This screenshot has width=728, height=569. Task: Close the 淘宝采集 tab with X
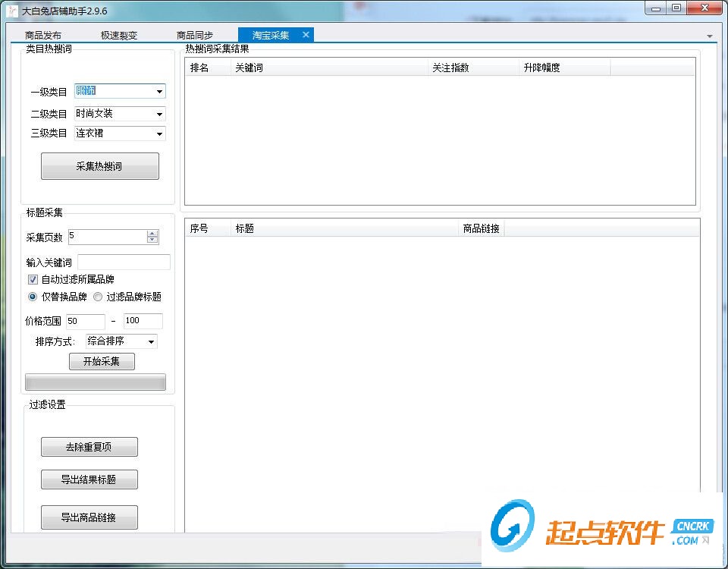click(306, 35)
